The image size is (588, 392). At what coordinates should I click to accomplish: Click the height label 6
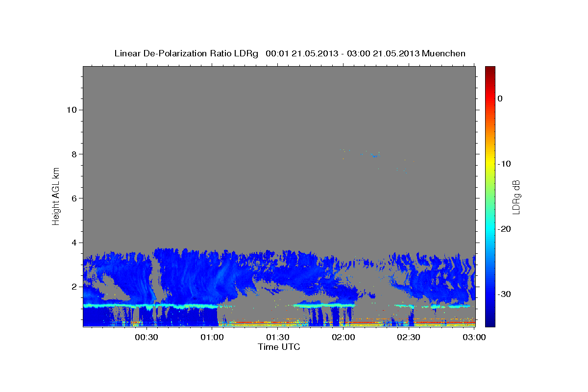tap(74, 198)
